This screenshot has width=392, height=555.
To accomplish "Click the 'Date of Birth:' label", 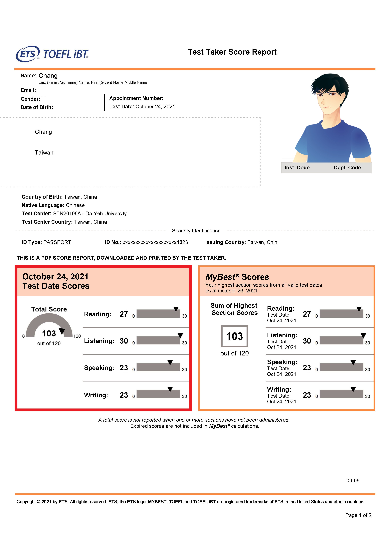I will (x=37, y=107).
